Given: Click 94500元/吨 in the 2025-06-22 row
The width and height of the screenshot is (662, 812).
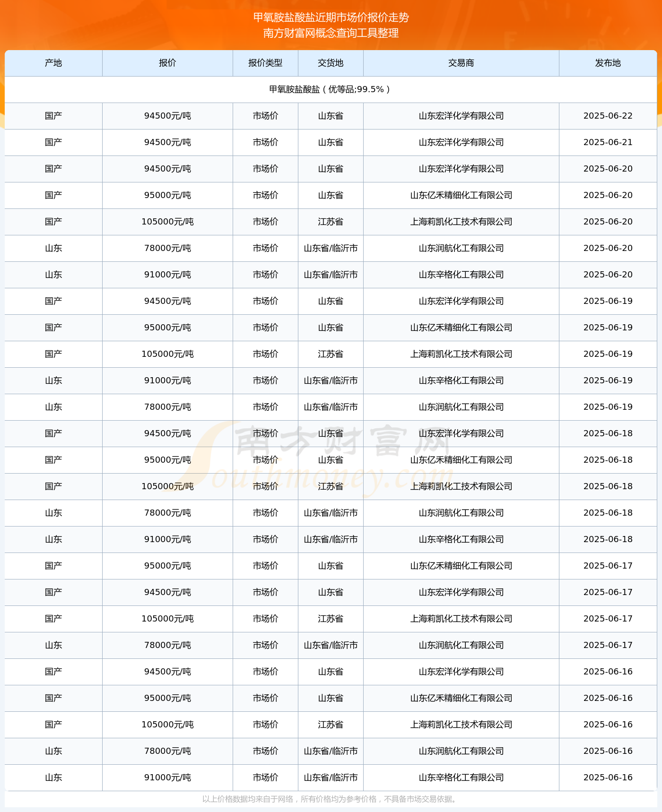Looking at the screenshot, I should [167, 116].
